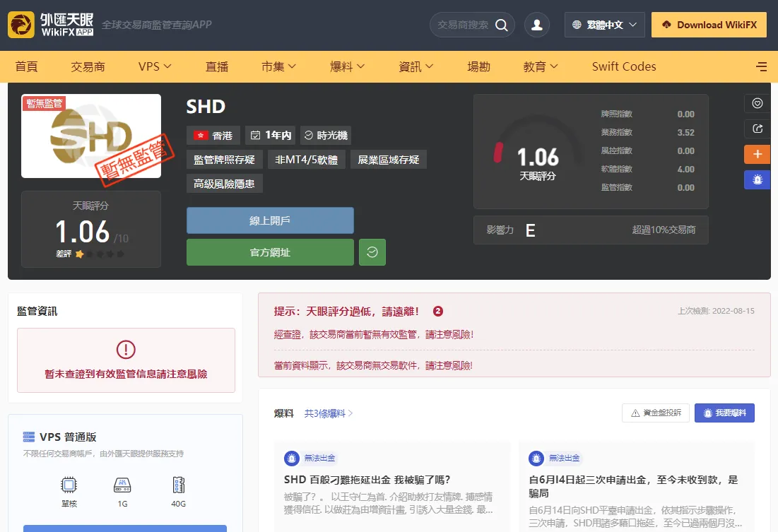Screen dimensions: 778x532
Task: Click the orange plus compare icon
Action: click(758, 154)
